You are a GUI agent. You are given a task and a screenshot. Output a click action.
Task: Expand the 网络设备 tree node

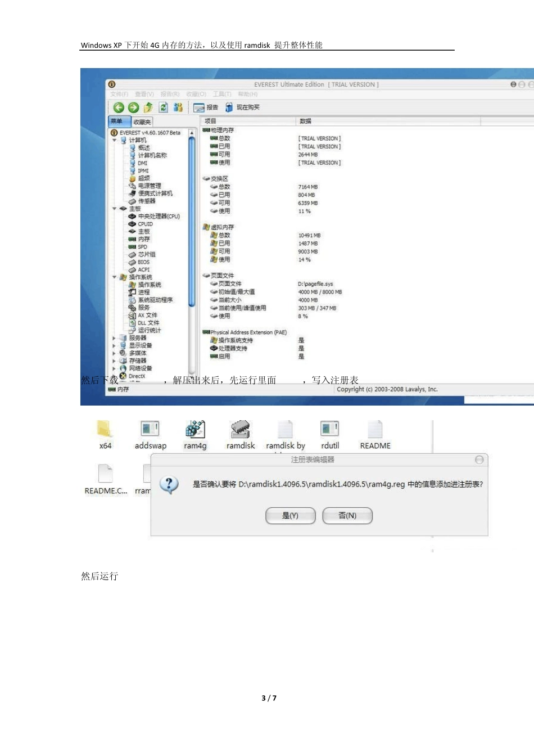click(114, 368)
